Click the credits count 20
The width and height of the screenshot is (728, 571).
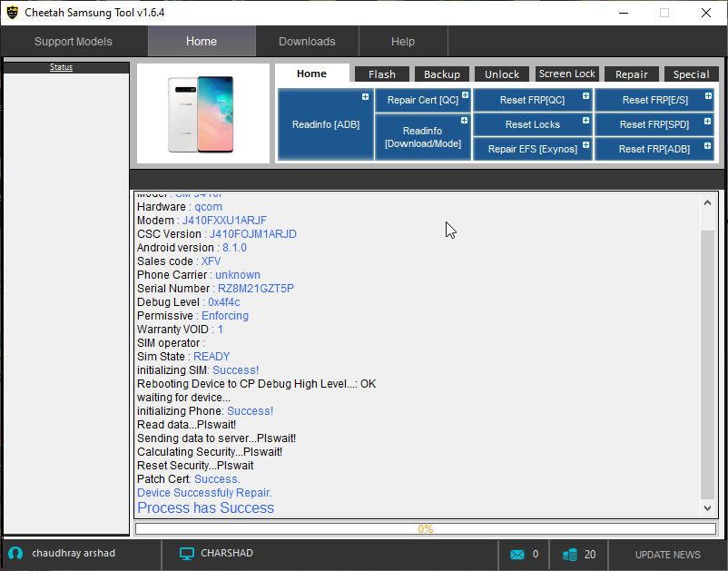click(x=590, y=555)
